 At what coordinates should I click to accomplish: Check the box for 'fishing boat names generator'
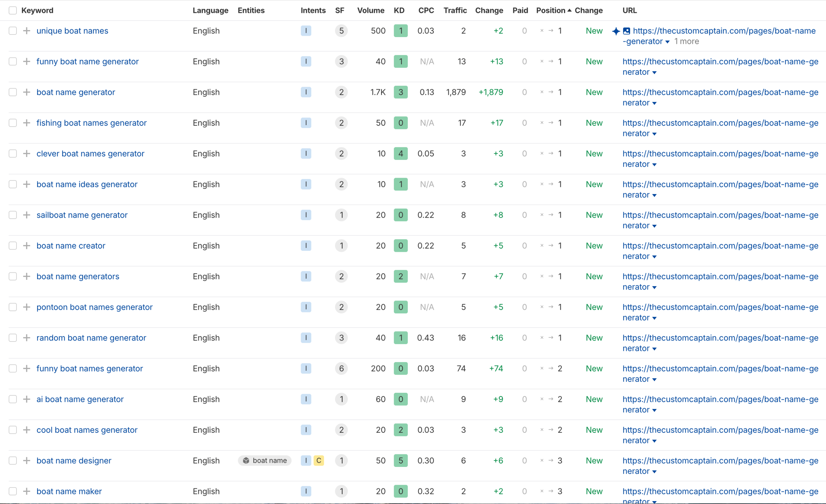click(13, 123)
